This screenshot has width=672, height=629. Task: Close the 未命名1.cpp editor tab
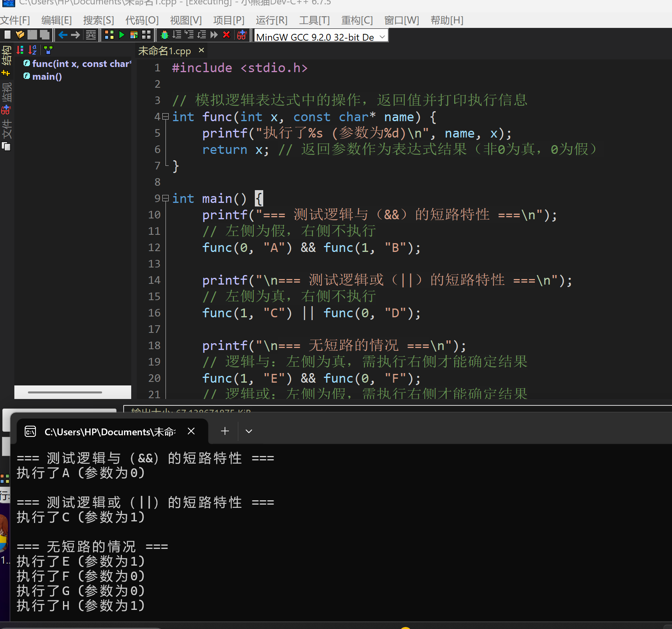pos(201,50)
